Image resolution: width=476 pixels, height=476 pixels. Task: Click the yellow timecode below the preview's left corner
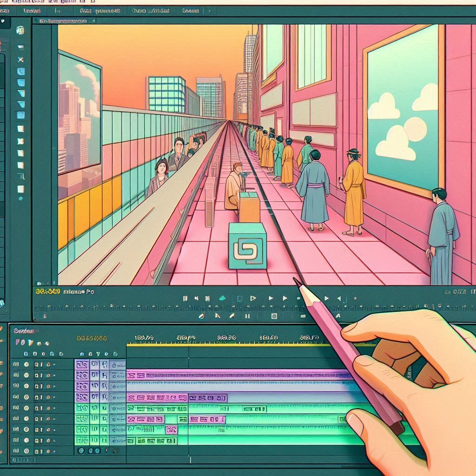tap(48, 291)
